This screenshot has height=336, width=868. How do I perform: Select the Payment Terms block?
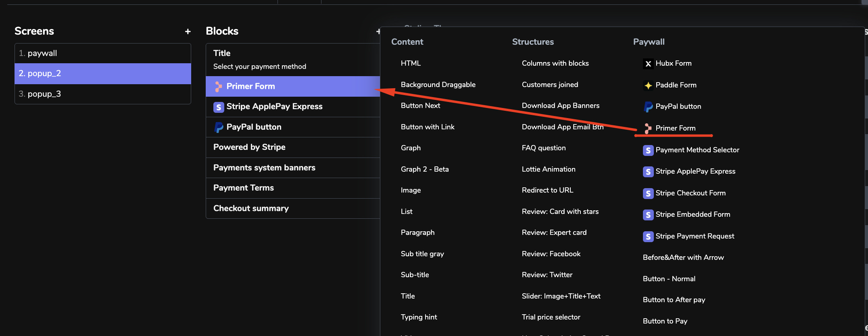293,188
